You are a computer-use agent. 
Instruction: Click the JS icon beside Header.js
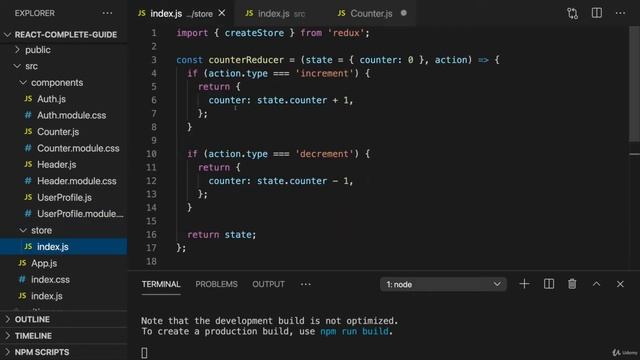[x=28, y=164]
